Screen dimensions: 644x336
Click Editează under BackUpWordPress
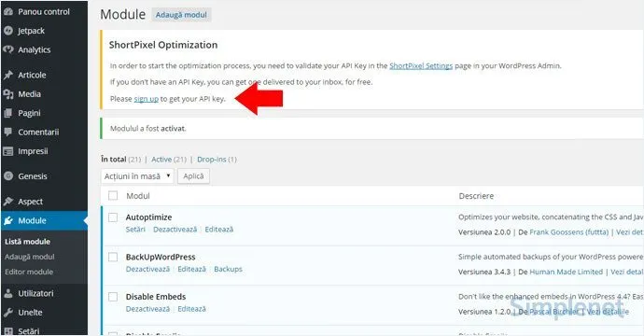coord(192,269)
